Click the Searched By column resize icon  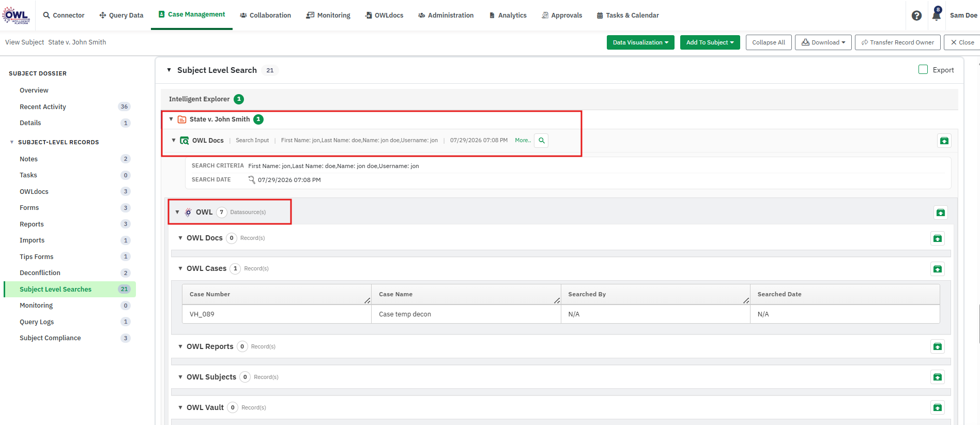[x=746, y=300]
